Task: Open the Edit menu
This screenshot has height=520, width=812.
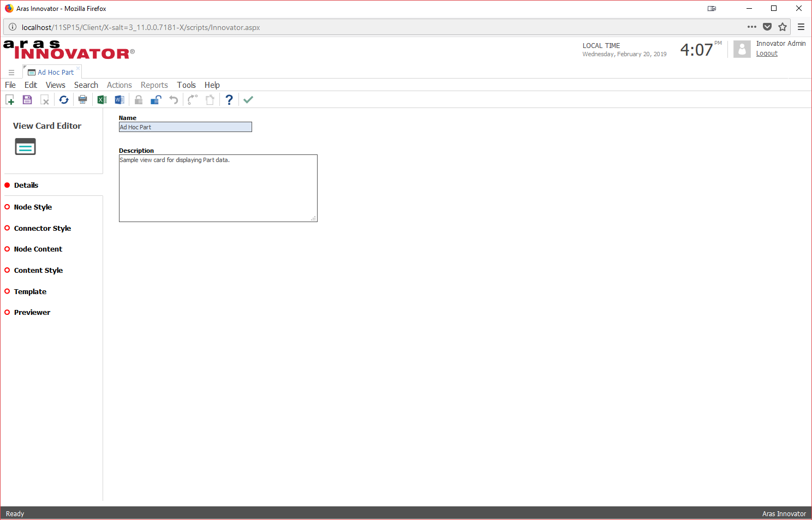Action: (x=31, y=85)
